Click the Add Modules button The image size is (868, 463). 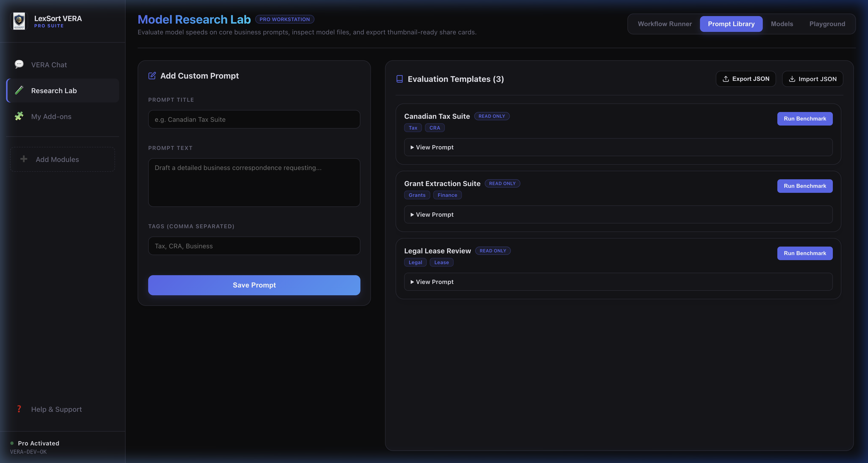pyautogui.click(x=63, y=159)
